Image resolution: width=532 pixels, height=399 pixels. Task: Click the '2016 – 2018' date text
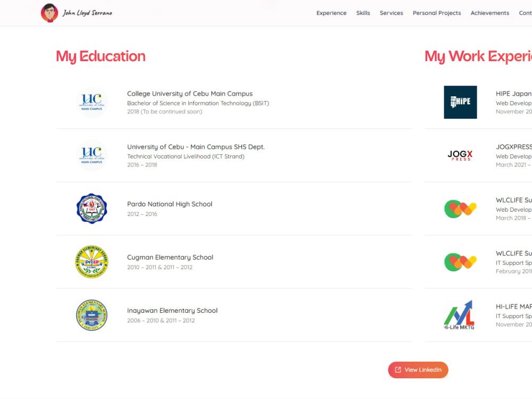[142, 165]
